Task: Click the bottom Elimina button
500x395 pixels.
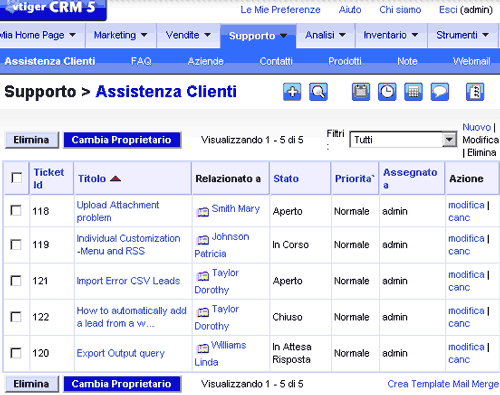Action: click(32, 384)
